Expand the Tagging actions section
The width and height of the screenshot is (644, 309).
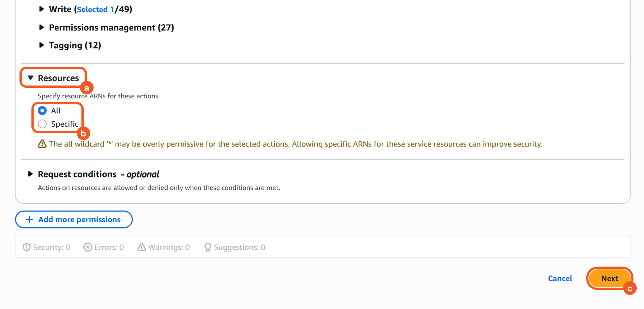(x=42, y=45)
